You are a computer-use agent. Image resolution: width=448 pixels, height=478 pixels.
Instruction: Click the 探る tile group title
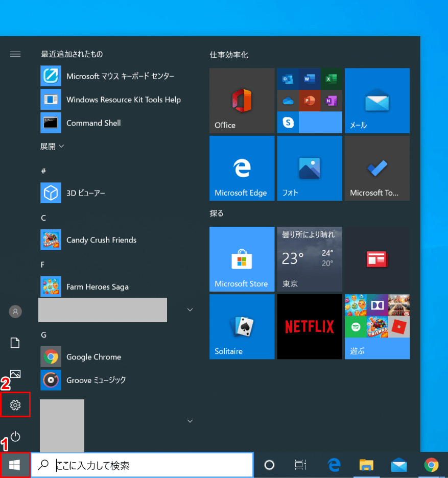pos(217,213)
